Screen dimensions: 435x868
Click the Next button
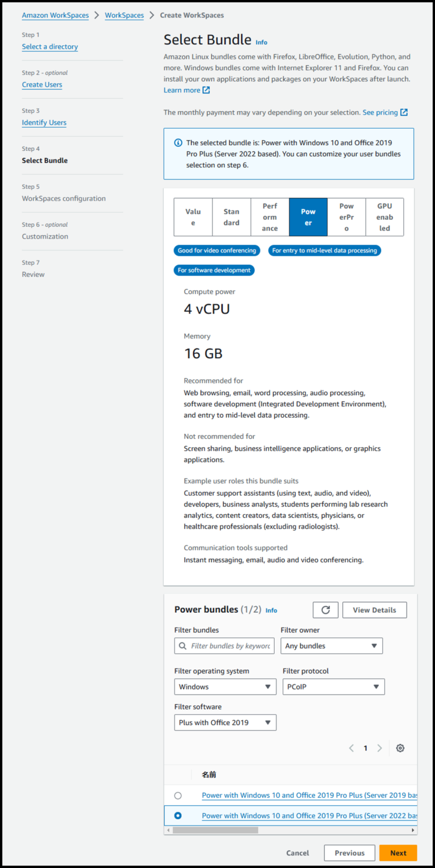click(x=398, y=853)
